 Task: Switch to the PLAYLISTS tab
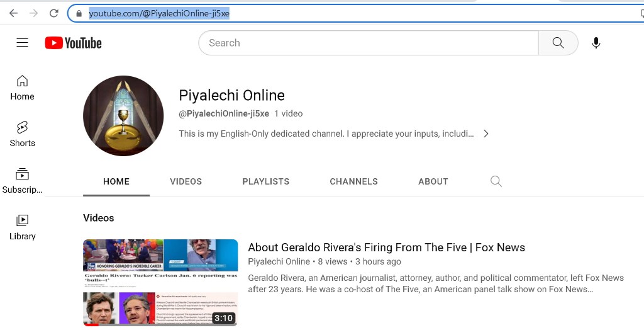[265, 181]
